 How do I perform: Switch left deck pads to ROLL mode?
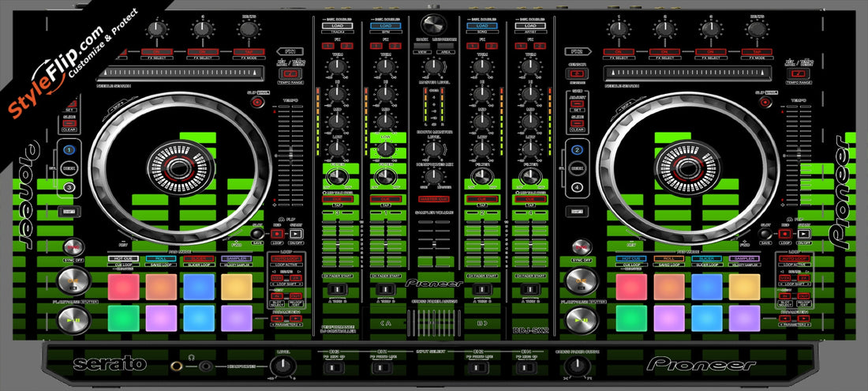(160, 258)
